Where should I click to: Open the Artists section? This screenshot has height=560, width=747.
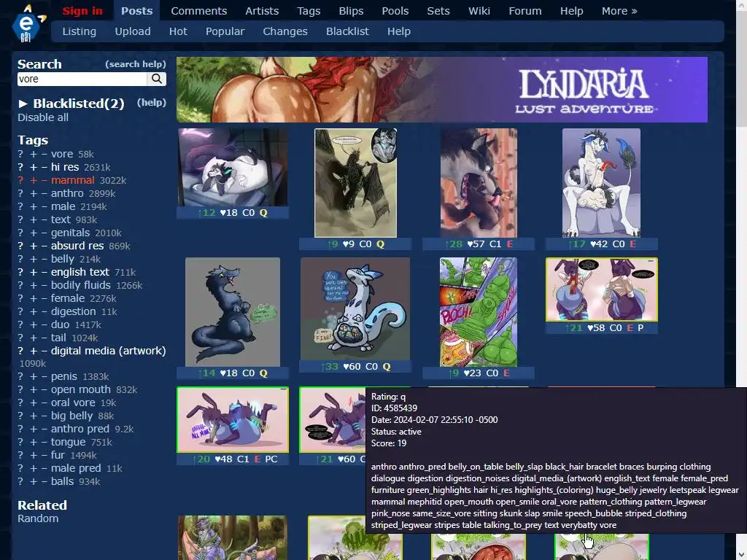pos(262,11)
